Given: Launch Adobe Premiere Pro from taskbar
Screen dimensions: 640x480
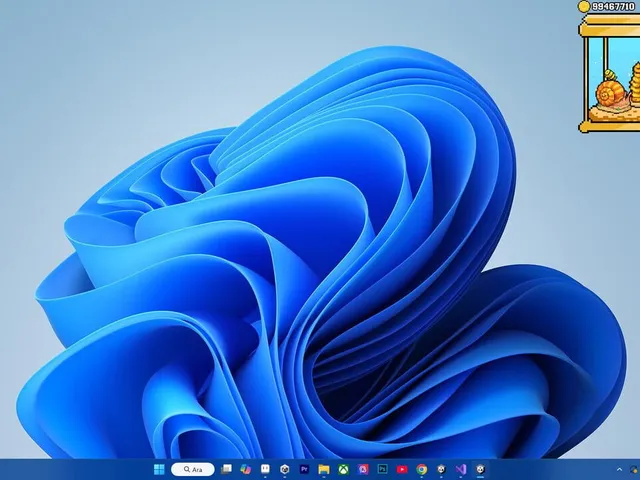Looking at the screenshot, I should tap(304, 469).
